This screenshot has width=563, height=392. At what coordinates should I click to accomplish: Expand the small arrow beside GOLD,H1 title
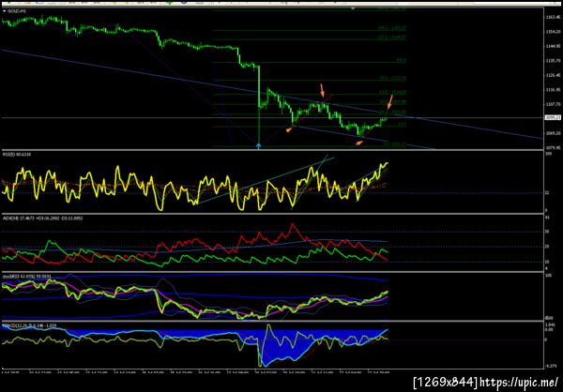tap(4, 11)
